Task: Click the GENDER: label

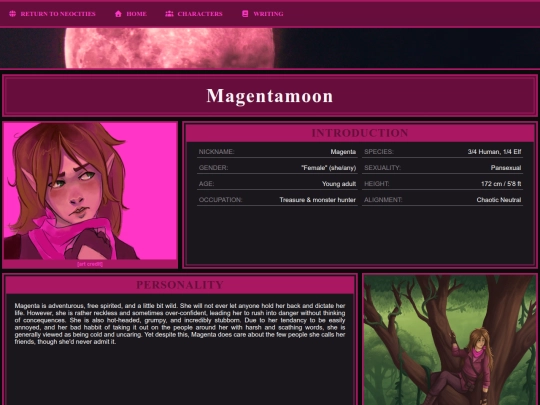Action: 213,168
